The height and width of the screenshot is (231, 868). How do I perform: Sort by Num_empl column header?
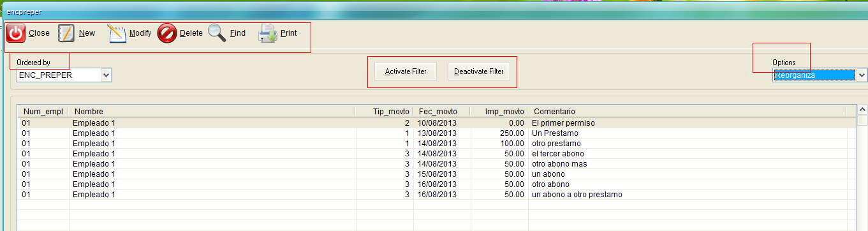[x=43, y=112]
